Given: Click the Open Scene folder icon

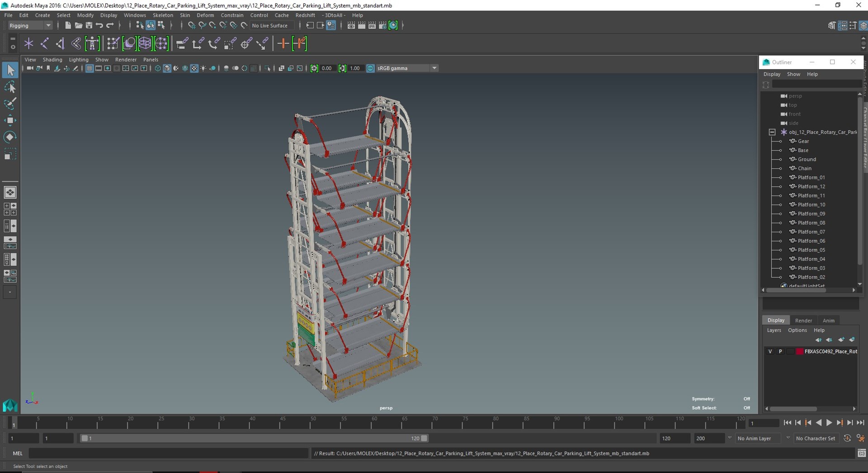Looking at the screenshot, I should [78, 25].
